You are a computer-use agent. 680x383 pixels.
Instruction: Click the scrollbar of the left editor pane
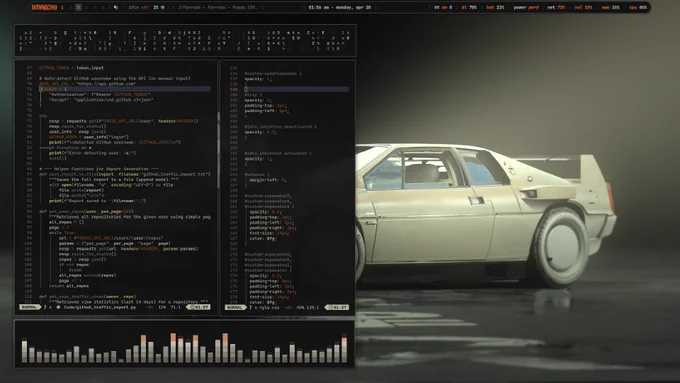point(218,150)
